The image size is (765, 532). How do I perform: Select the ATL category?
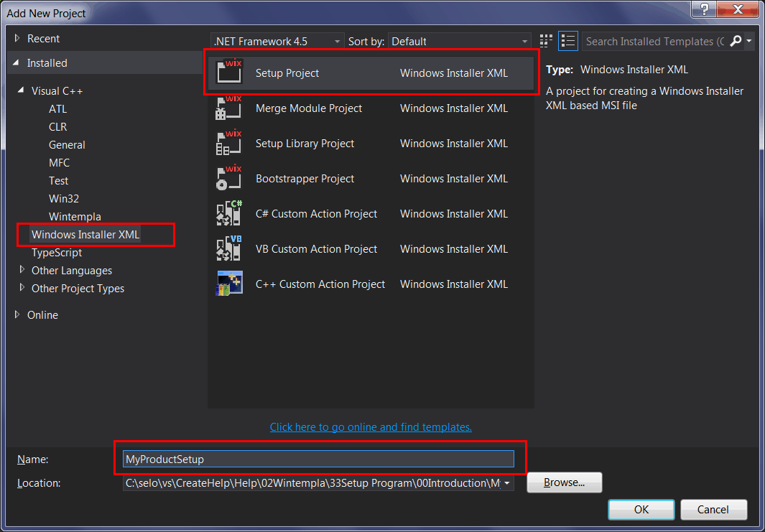coord(57,108)
